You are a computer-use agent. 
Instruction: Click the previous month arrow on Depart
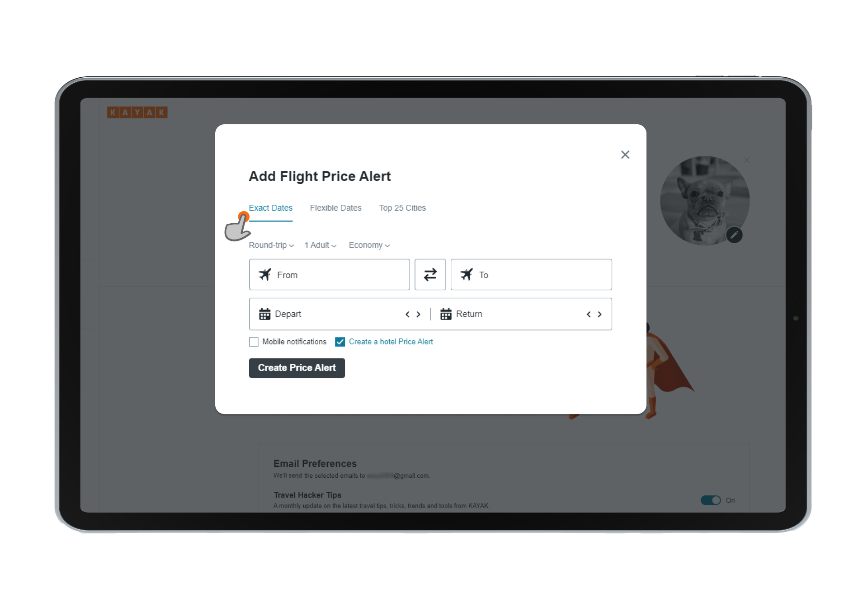[408, 314]
